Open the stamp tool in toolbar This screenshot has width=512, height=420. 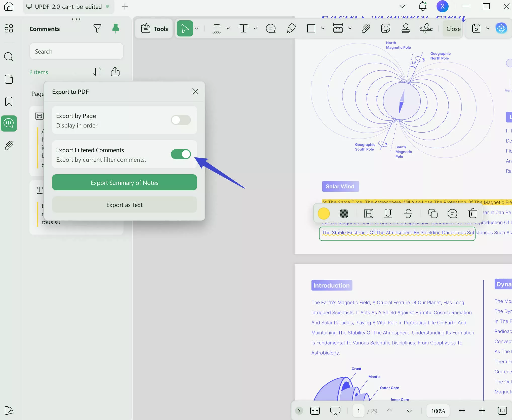405,28
